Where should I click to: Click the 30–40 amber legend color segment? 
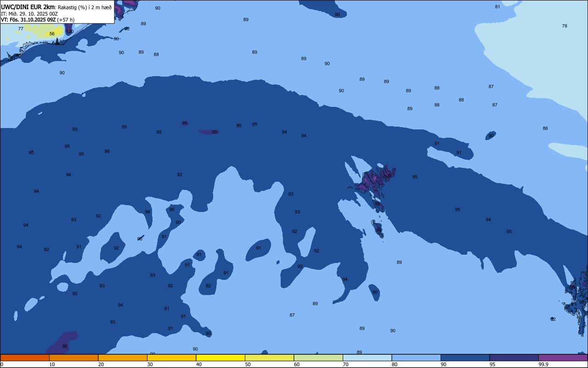pyautogui.click(x=171, y=357)
